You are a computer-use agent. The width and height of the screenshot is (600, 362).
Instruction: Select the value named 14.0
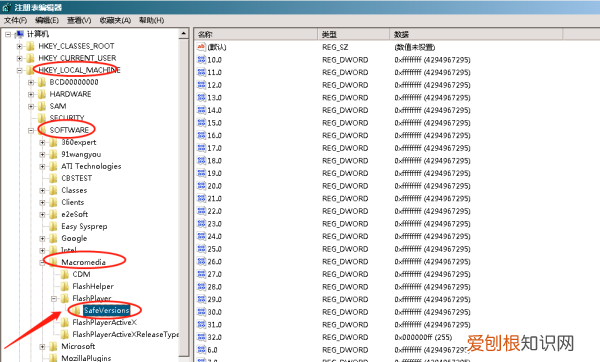point(214,110)
